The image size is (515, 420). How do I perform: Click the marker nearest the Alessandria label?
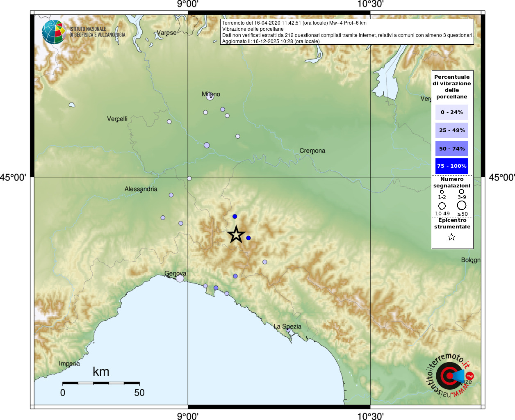point(171,195)
